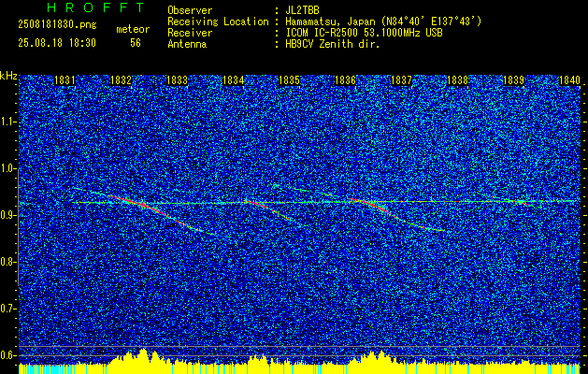Click the 0.8 frequency axis label

click(8, 262)
